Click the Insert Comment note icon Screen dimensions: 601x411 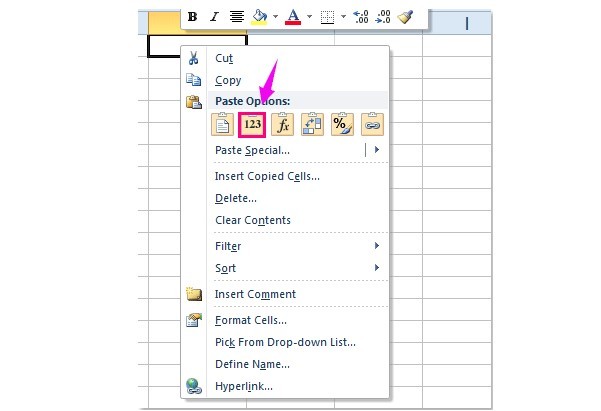(x=194, y=294)
